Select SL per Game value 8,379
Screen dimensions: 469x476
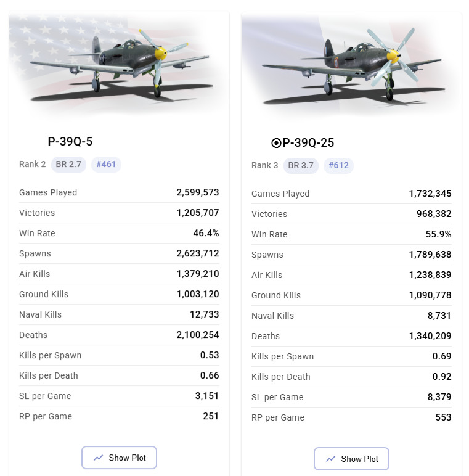(x=438, y=397)
